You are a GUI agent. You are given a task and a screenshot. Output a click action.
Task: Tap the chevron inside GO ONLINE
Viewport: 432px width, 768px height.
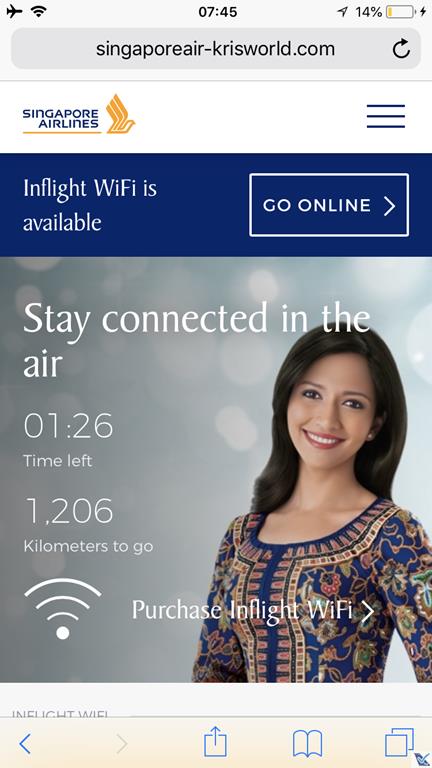point(389,206)
